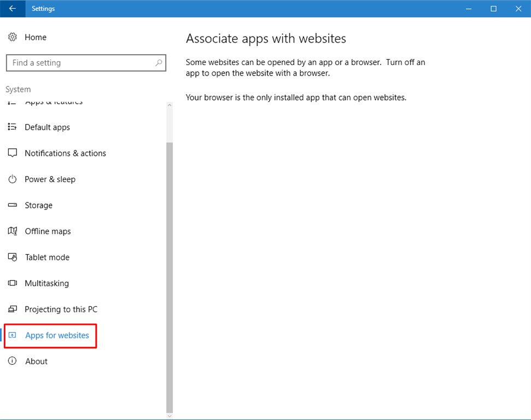Click the Notifications & actions icon
This screenshot has width=531, height=420.
point(12,153)
